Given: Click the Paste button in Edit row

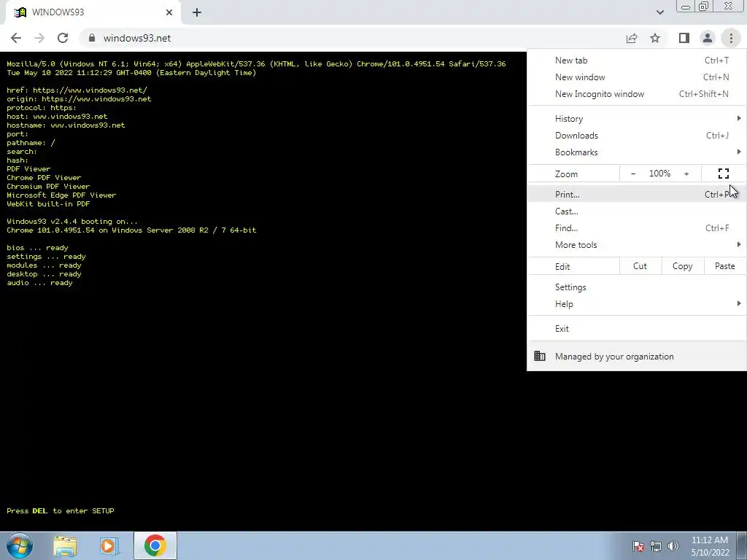Looking at the screenshot, I should tap(724, 266).
